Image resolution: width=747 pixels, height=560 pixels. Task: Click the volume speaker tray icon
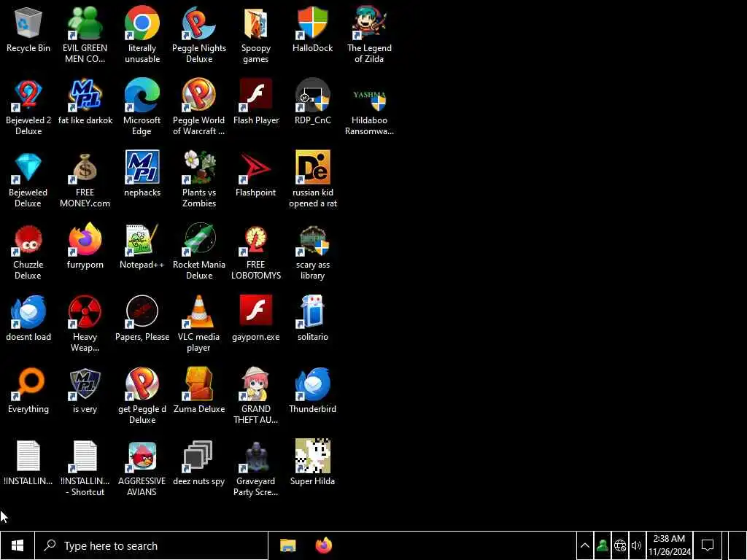pyautogui.click(x=636, y=545)
